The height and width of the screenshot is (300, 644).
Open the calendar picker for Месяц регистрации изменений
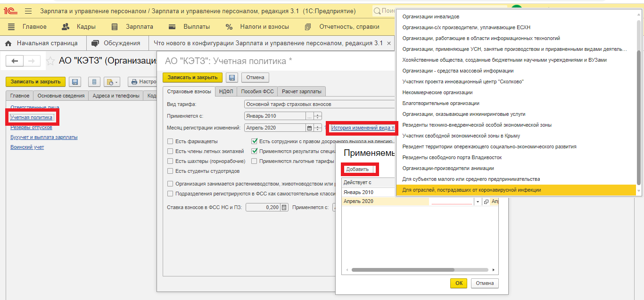pos(310,128)
